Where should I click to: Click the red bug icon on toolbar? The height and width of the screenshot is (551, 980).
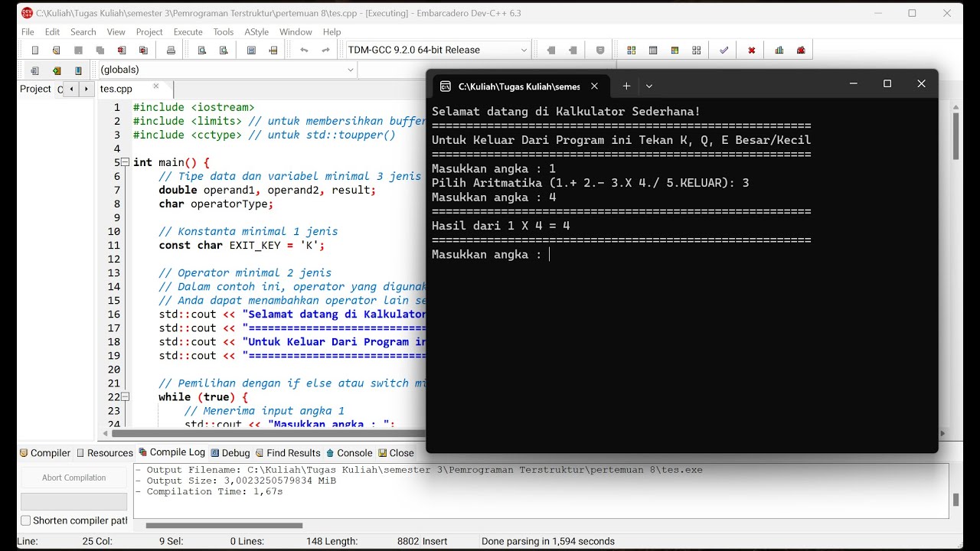coord(801,51)
